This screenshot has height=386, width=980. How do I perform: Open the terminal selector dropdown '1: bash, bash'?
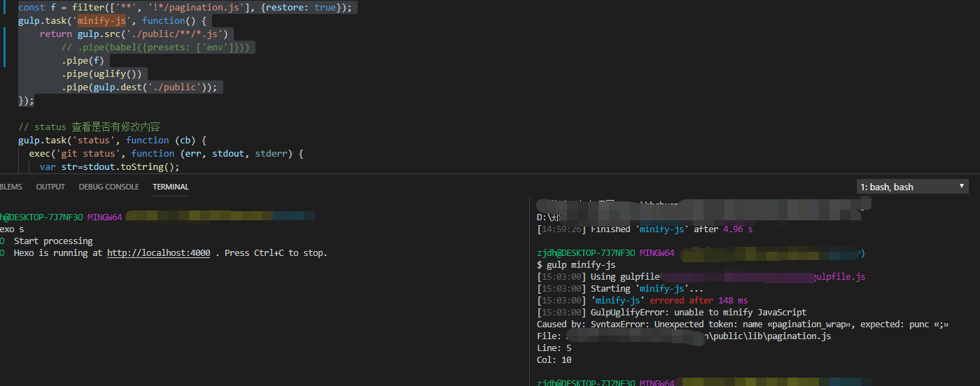click(x=912, y=187)
